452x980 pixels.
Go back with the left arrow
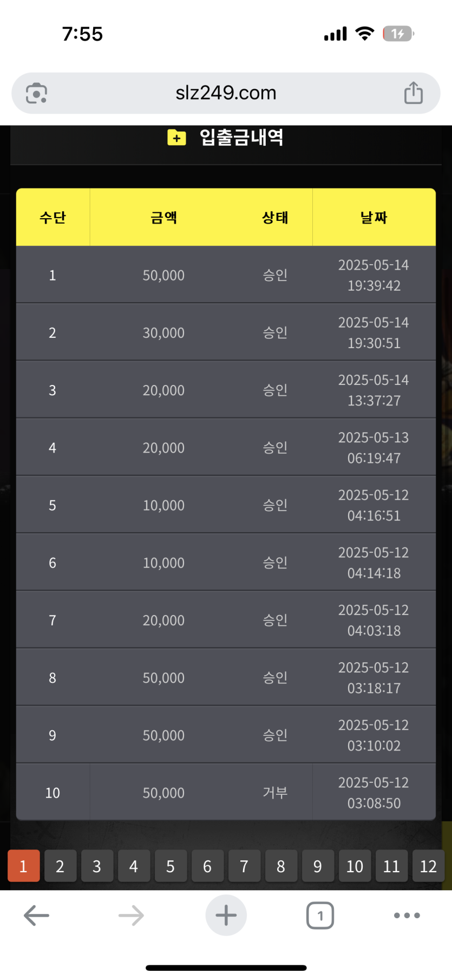click(36, 916)
